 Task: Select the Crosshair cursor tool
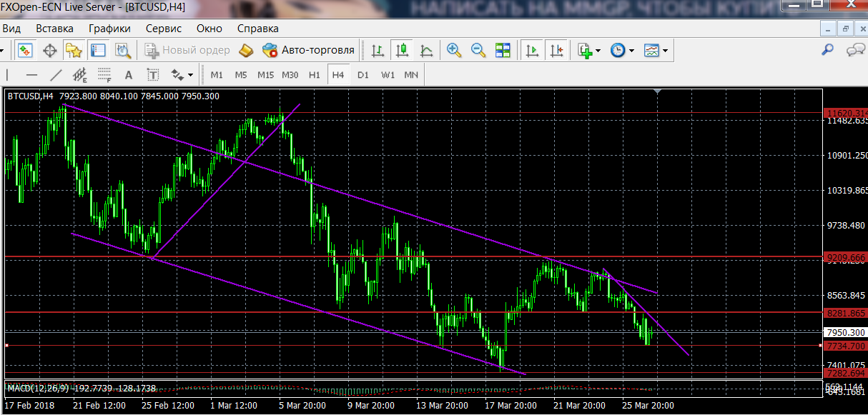coord(50,50)
